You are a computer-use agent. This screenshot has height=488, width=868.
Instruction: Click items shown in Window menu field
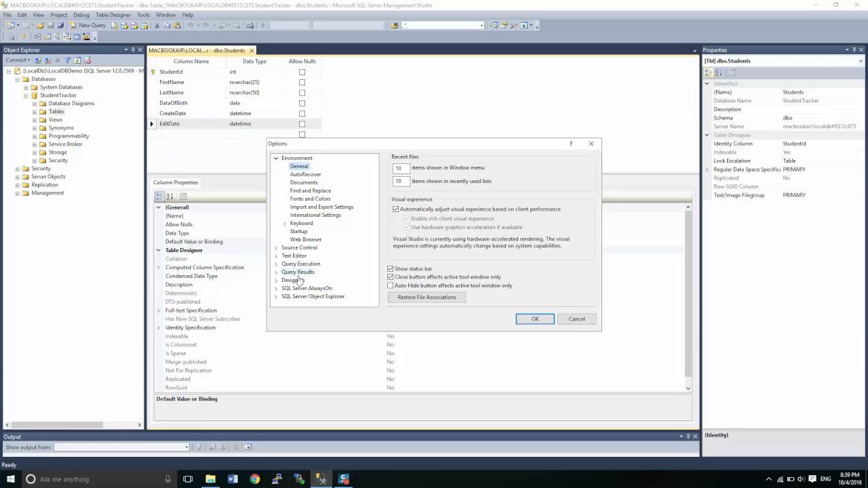(401, 168)
